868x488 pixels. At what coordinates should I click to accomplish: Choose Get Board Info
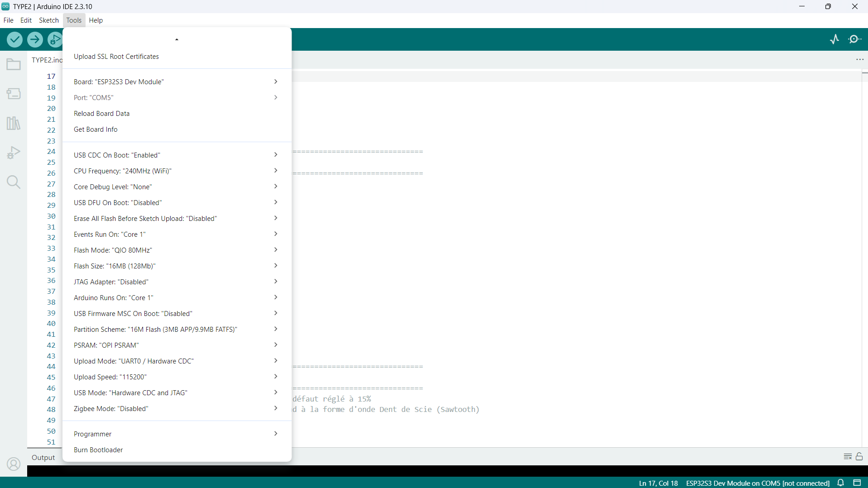pyautogui.click(x=177, y=129)
